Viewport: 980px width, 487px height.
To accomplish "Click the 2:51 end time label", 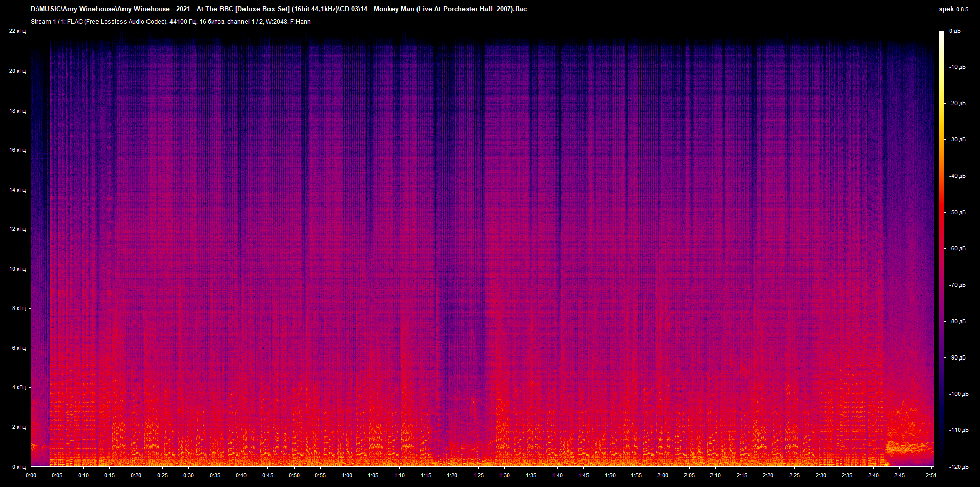I will [x=931, y=475].
